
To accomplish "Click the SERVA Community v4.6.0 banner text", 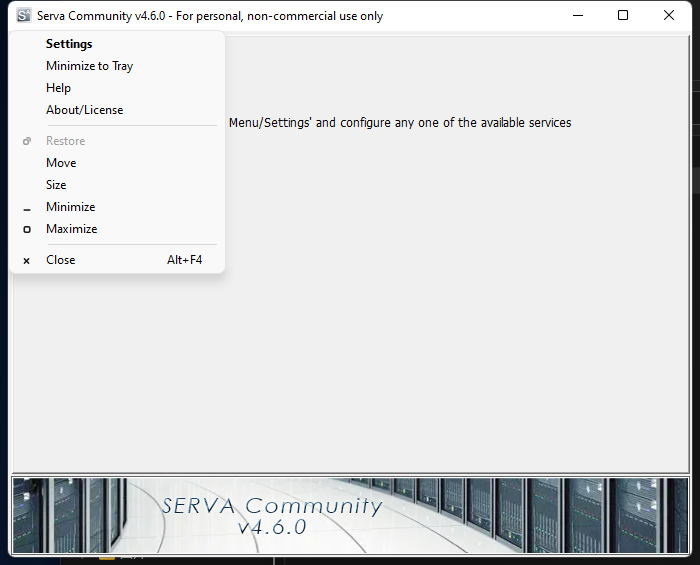I will point(272,515).
